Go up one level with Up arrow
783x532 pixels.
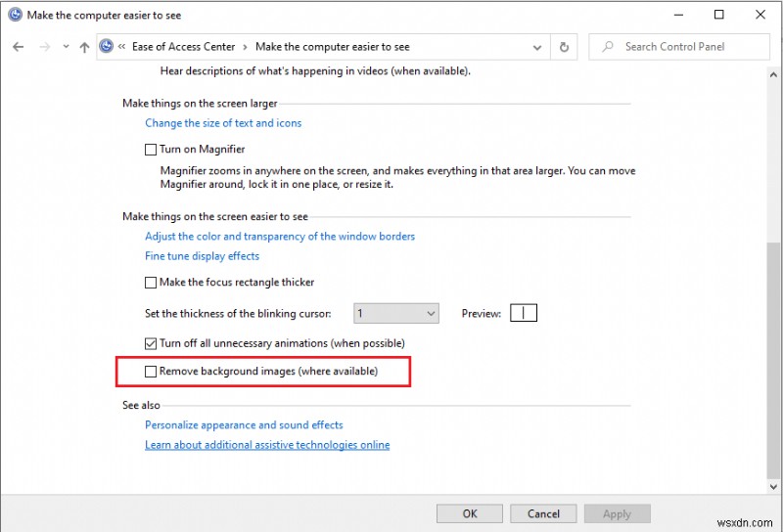click(x=84, y=47)
